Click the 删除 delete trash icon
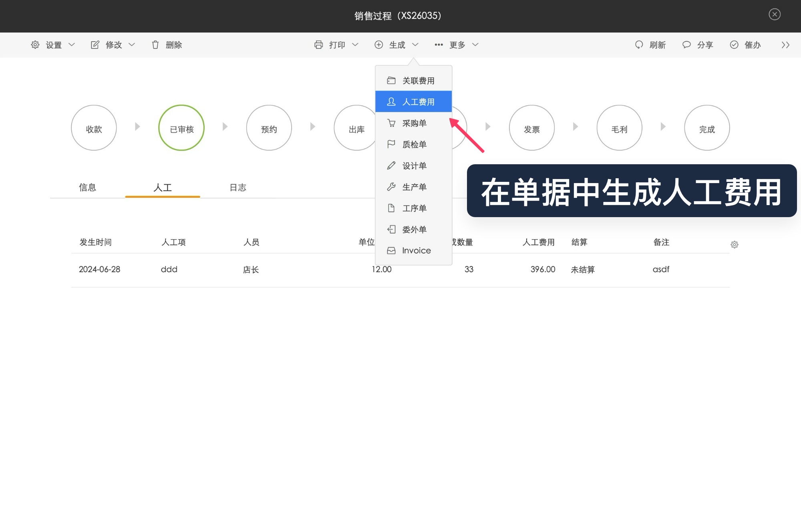This screenshot has width=801, height=532. point(155,45)
